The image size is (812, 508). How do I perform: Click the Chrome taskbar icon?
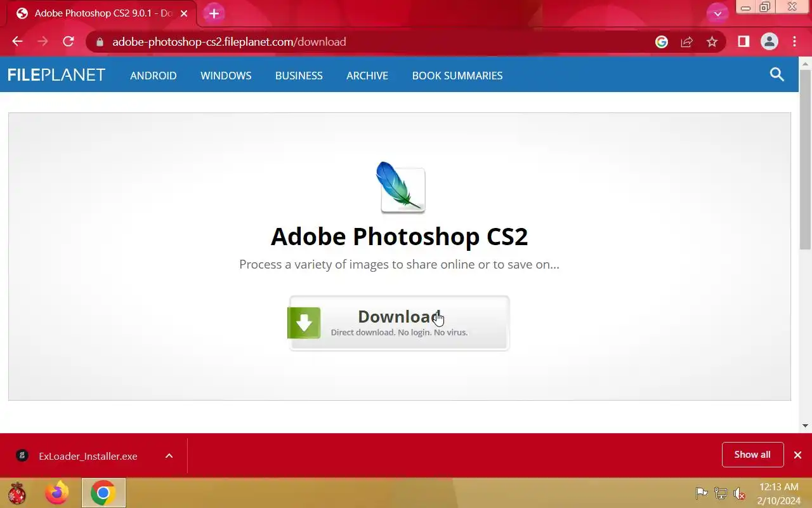pos(103,493)
